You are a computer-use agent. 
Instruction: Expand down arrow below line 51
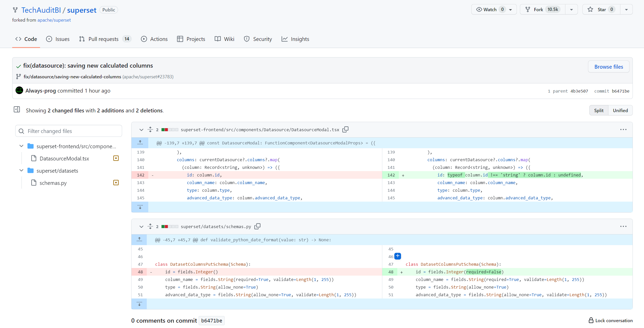(x=139, y=304)
